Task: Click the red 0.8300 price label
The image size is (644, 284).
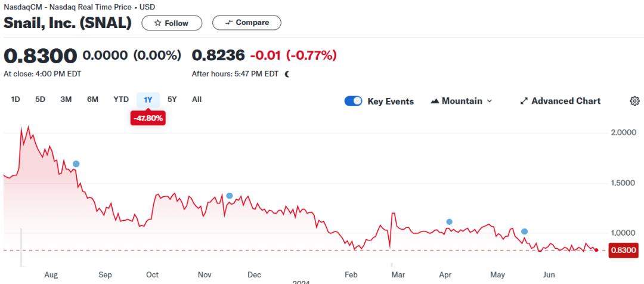Action: (623, 251)
